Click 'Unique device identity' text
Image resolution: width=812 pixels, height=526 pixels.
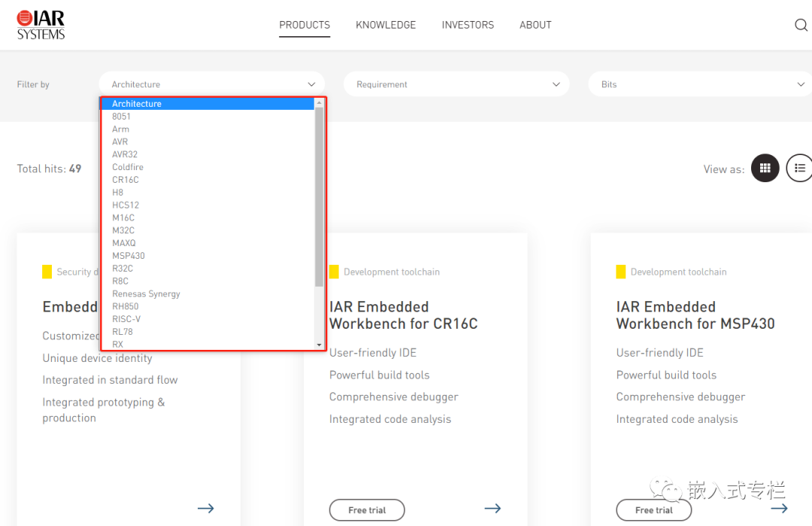[x=97, y=358]
